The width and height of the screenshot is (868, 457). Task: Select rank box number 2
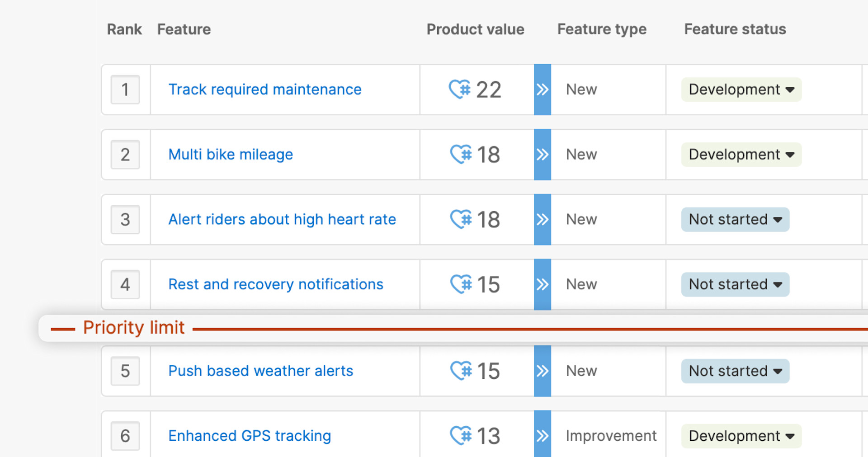125,155
